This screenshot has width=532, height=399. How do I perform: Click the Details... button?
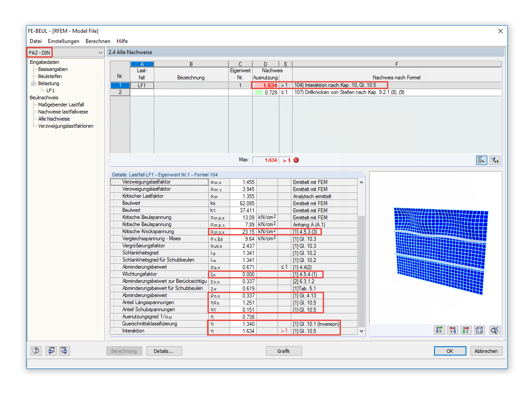point(164,351)
